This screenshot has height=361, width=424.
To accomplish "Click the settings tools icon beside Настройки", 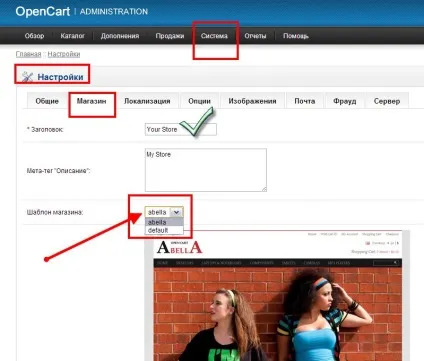I will 27,77.
